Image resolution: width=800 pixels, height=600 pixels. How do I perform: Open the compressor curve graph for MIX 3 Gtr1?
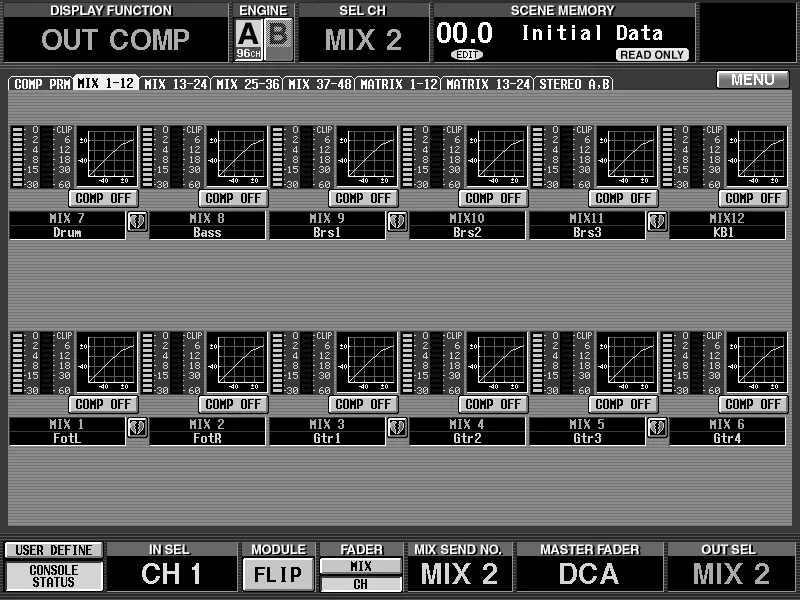(x=367, y=363)
